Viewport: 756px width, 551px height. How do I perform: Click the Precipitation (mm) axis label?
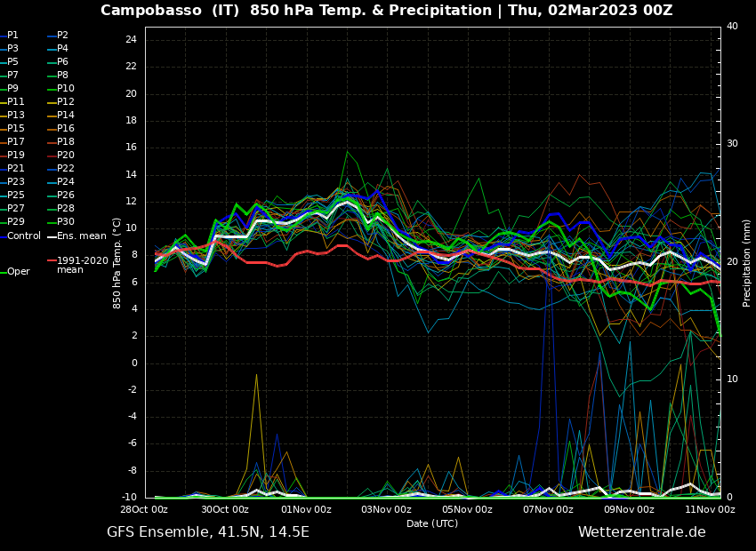coord(747,262)
